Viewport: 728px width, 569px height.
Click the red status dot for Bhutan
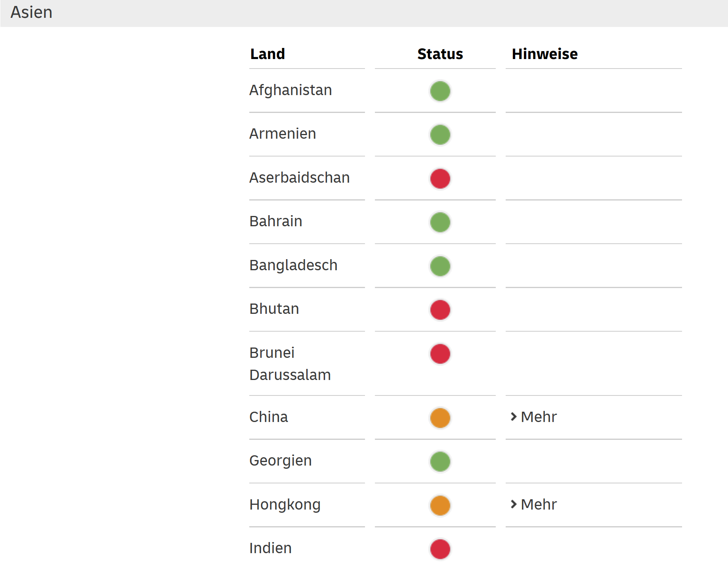[x=440, y=310]
